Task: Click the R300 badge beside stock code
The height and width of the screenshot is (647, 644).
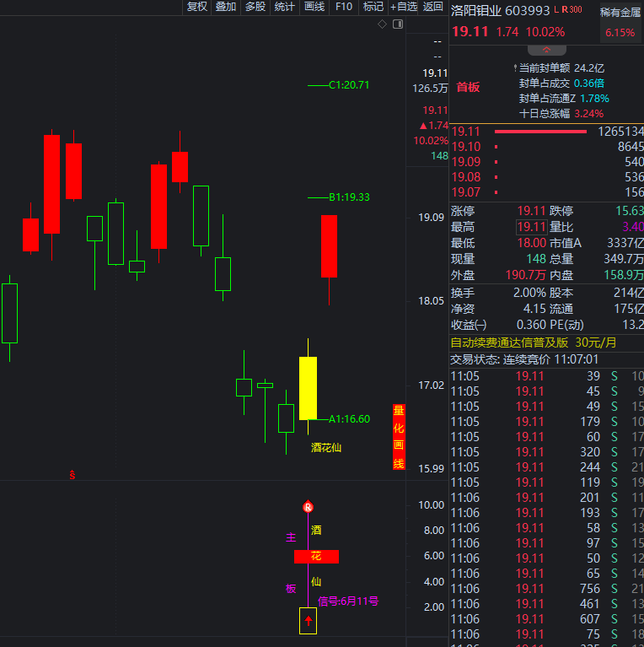Action: coord(572,9)
